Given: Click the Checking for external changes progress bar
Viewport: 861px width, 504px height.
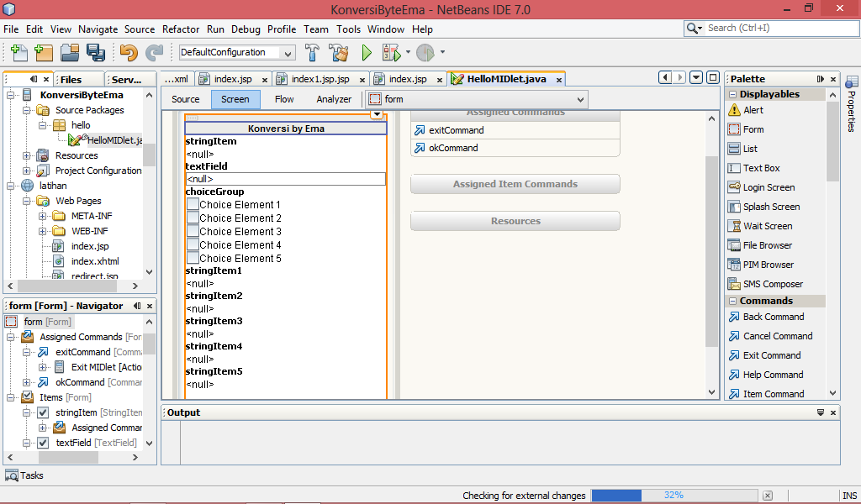Looking at the screenshot, I should pos(673,496).
